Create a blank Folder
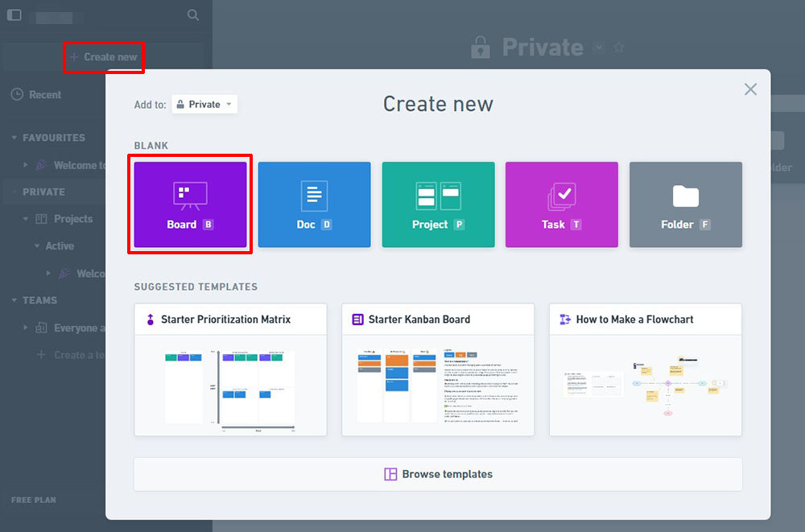This screenshot has width=805, height=532. (x=685, y=204)
